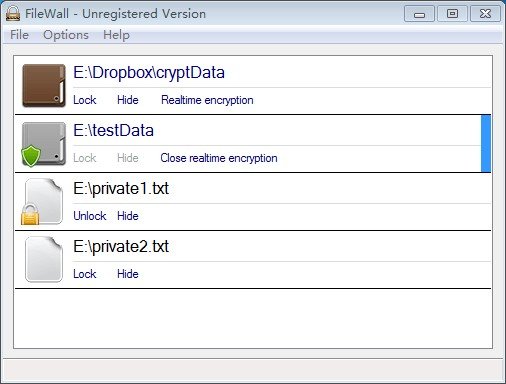506x384 pixels.
Task: Lock the E:\Dropbox\cryptData folder
Action: coord(85,100)
